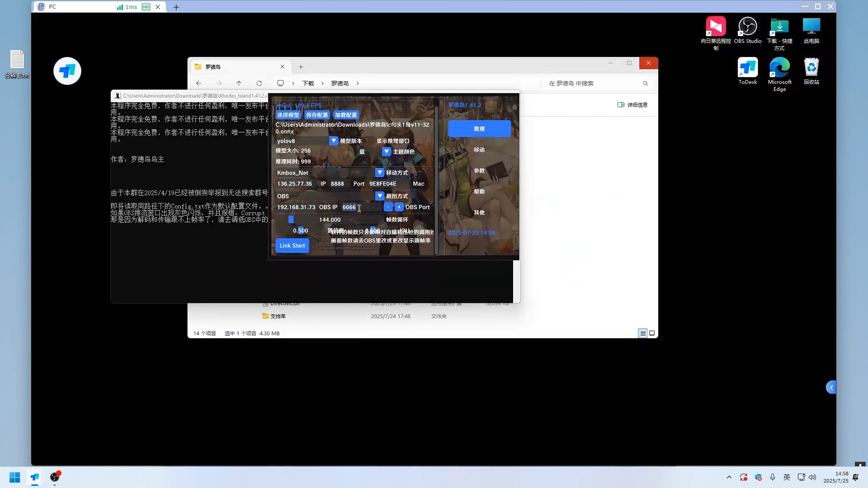The height and width of the screenshot is (488, 868).
Task: Switch to the 参数 tab
Action: tap(479, 171)
